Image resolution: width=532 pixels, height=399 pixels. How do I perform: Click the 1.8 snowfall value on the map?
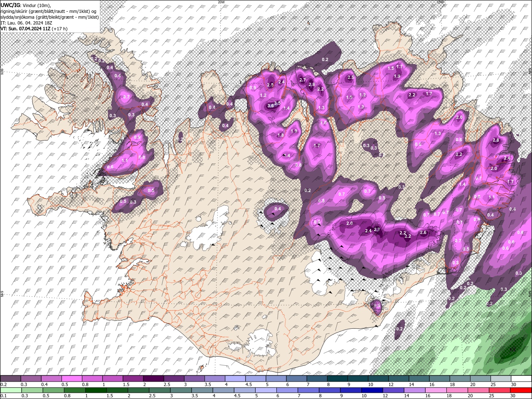tap(280, 135)
